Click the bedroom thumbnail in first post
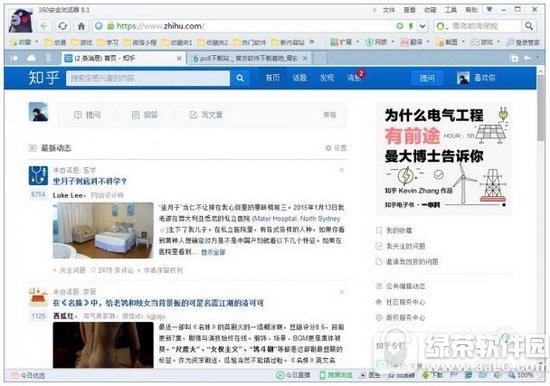This screenshot has width=550, height=386. (103, 231)
